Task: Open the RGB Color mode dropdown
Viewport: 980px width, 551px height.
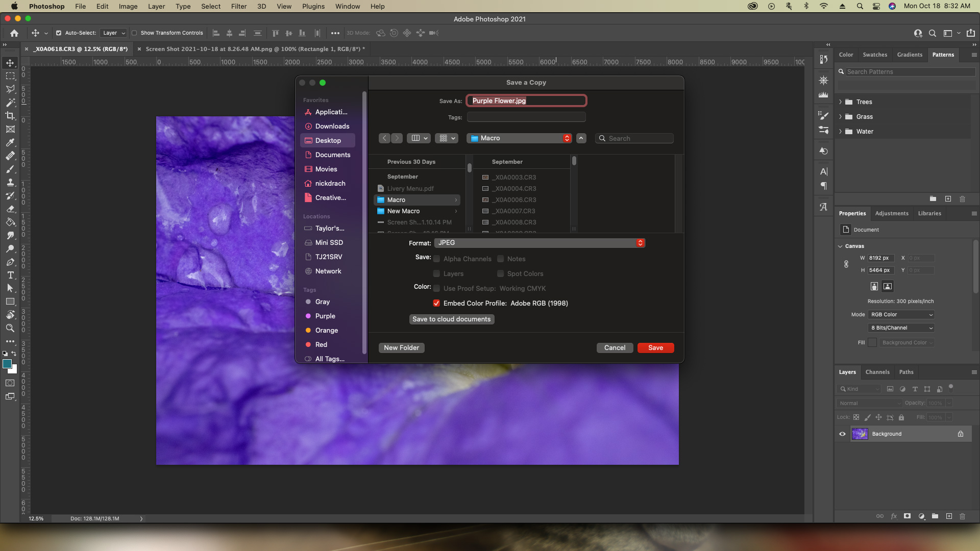Action: [x=901, y=315]
